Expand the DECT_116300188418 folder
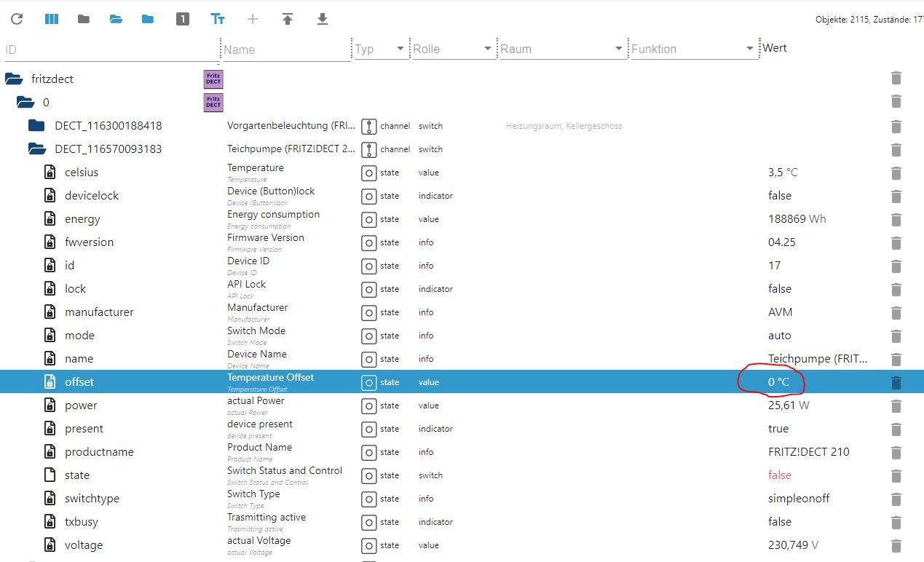The width and height of the screenshot is (924, 562). pos(36,126)
